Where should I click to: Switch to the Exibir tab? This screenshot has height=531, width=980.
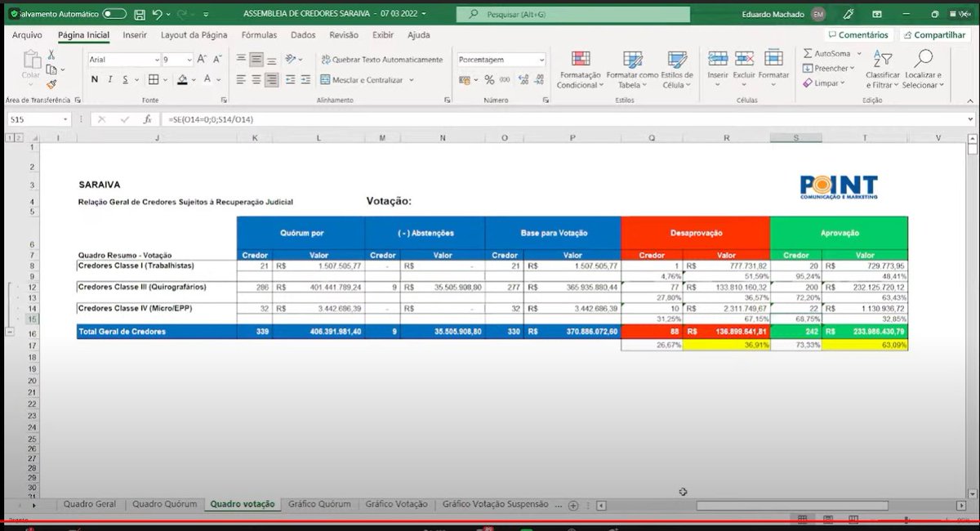pyautogui.click(x=382, y=35)
